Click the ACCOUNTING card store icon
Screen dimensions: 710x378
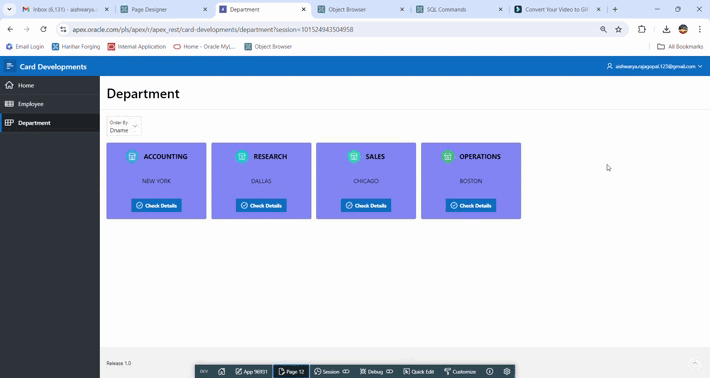[x=132, y=156]
